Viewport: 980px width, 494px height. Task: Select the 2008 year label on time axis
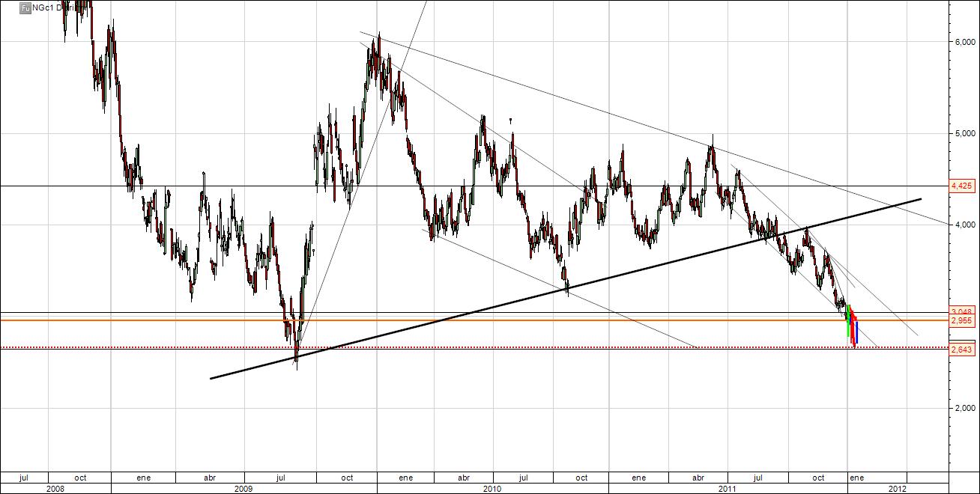click(x=55, y=488)
